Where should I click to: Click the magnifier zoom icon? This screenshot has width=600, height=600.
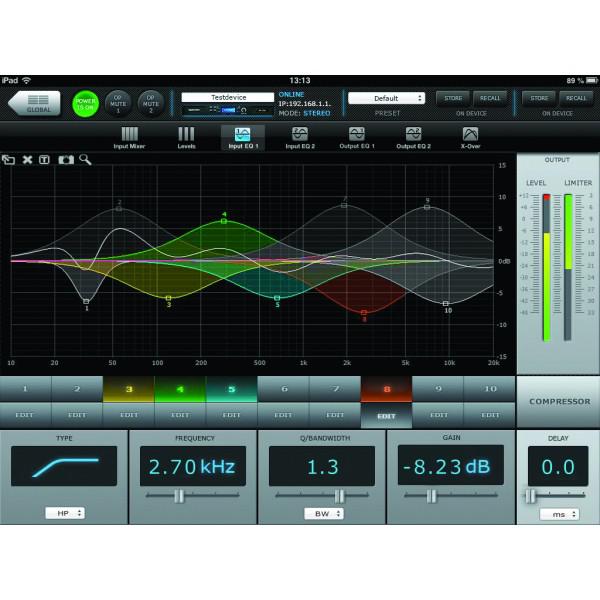85,160
